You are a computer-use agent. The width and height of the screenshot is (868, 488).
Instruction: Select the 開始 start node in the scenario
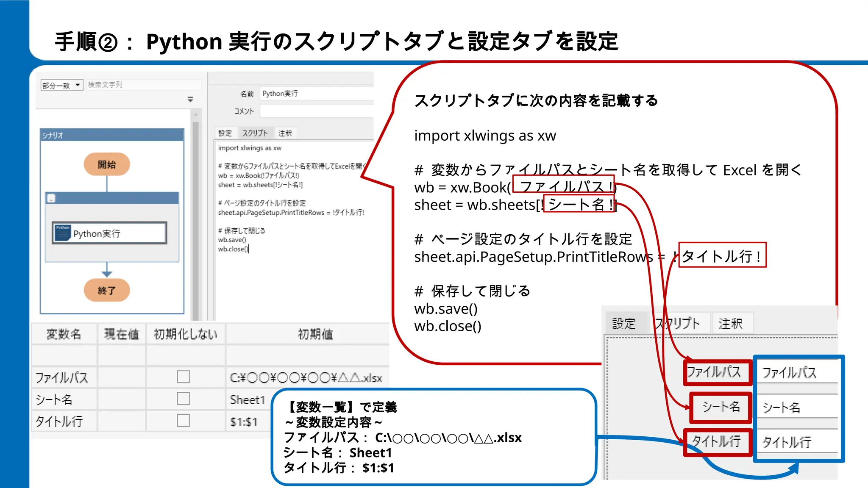(x=107, y=164)
